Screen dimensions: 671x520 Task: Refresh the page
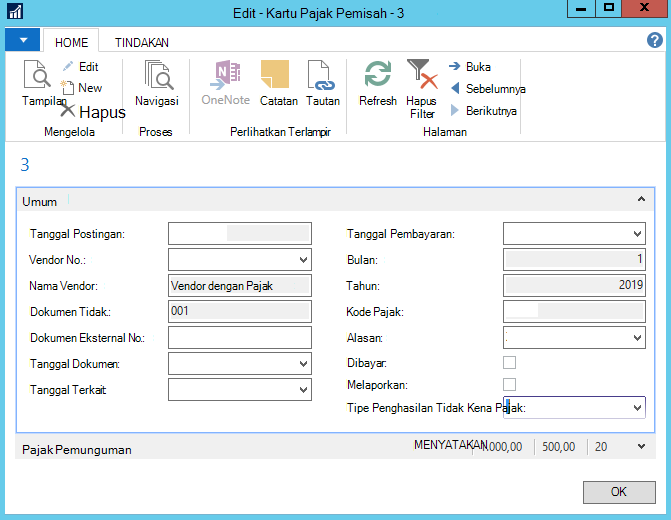pos(377,83)
